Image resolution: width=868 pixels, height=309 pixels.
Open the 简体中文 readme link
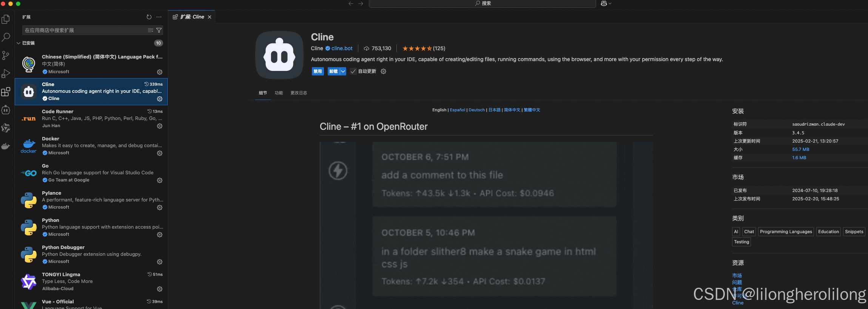(512, 110)
